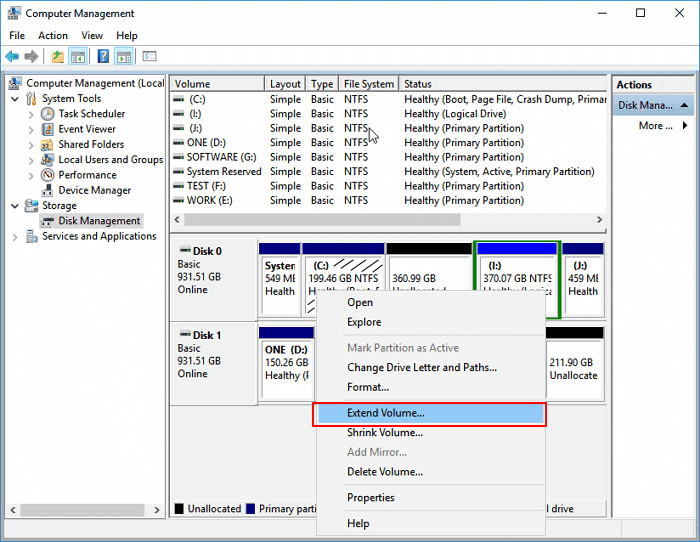Open Device Manager from the tree

click(94, 190)
